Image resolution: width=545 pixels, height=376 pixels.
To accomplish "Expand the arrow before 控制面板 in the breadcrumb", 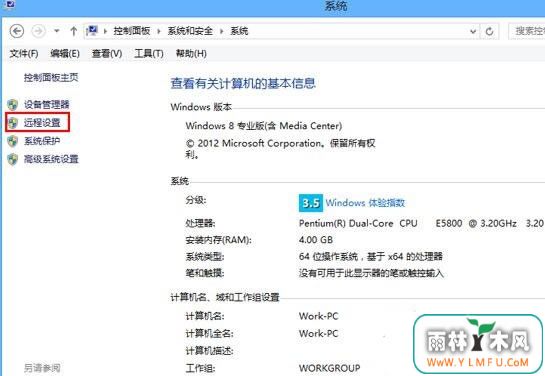I will coord(105,31).
